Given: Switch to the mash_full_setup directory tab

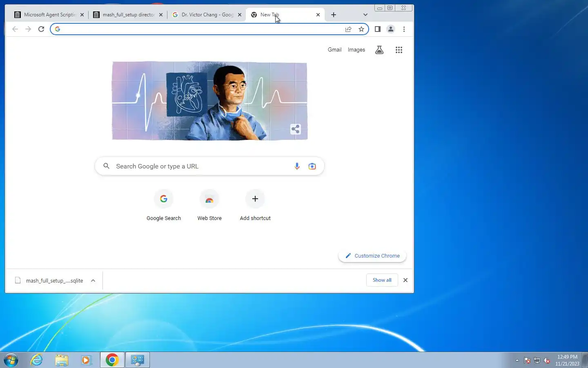Looking at the screenshot, I should (128, 15).
